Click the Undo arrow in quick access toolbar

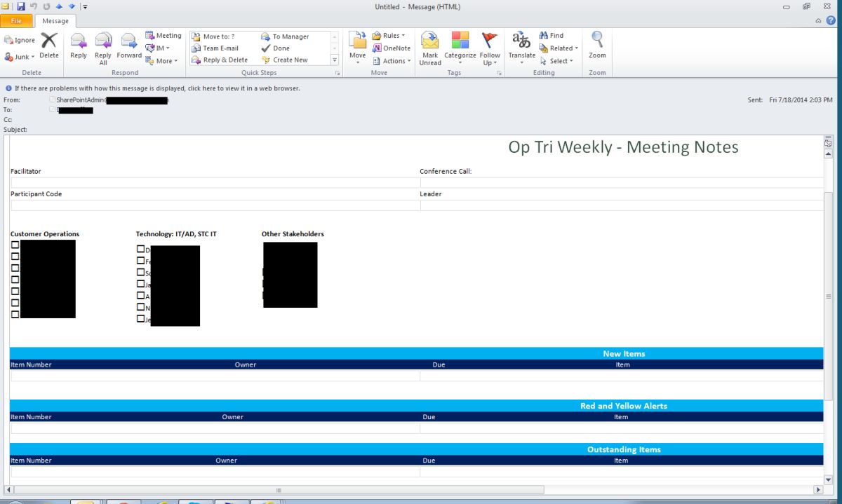[x=34, y=6]
